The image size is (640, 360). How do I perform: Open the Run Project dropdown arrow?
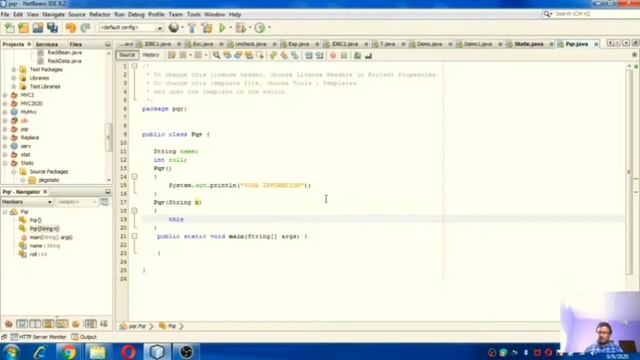[231, 28]
